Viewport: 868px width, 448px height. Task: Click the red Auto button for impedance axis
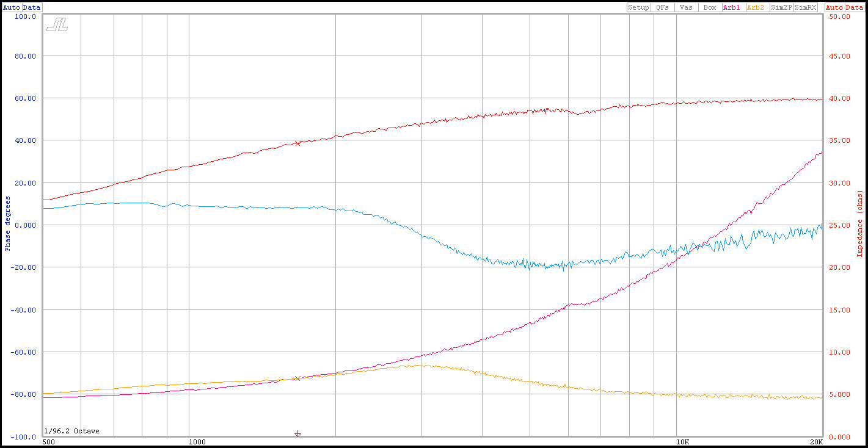pyautogui.click(x=834, y=7)
